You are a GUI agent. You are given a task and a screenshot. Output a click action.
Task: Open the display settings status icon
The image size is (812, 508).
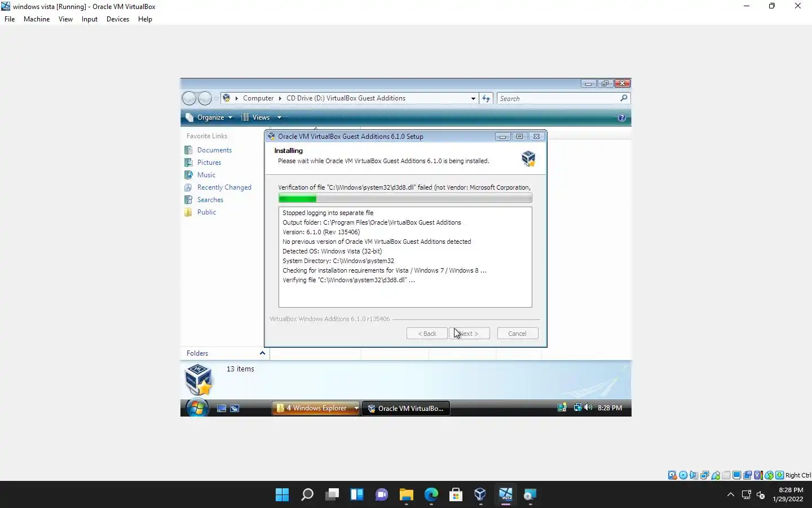pos(736,475)
